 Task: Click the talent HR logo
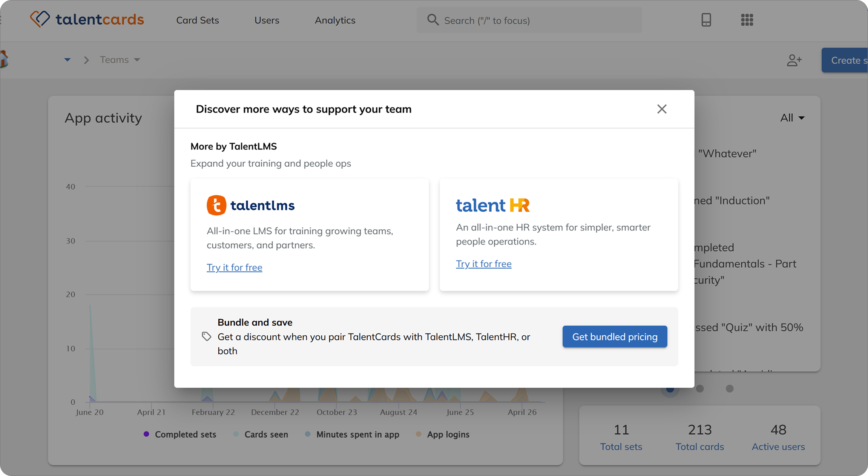tap(493, 205)
